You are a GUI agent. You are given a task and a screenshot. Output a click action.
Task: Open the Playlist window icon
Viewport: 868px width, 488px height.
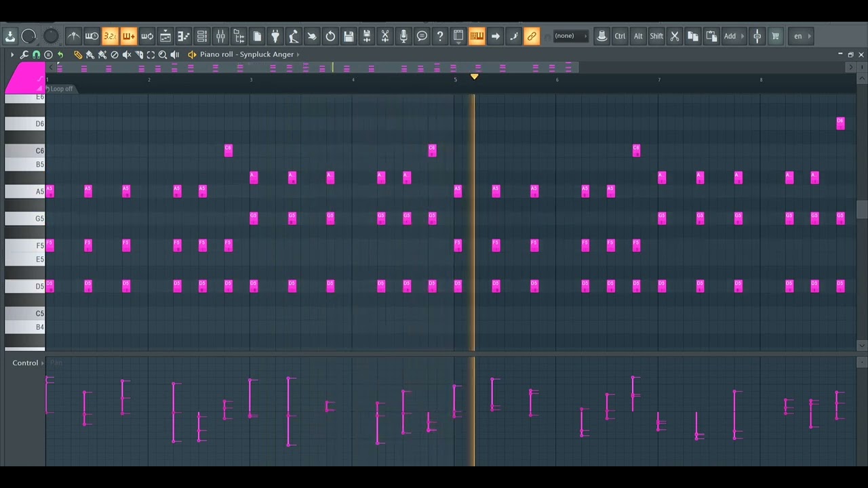point(165,36)
